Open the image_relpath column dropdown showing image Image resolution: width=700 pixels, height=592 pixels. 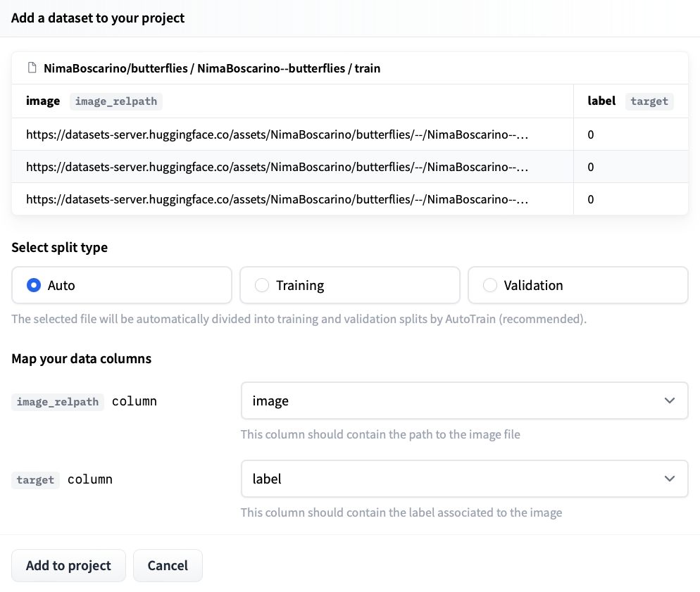(x=465, y=401)
